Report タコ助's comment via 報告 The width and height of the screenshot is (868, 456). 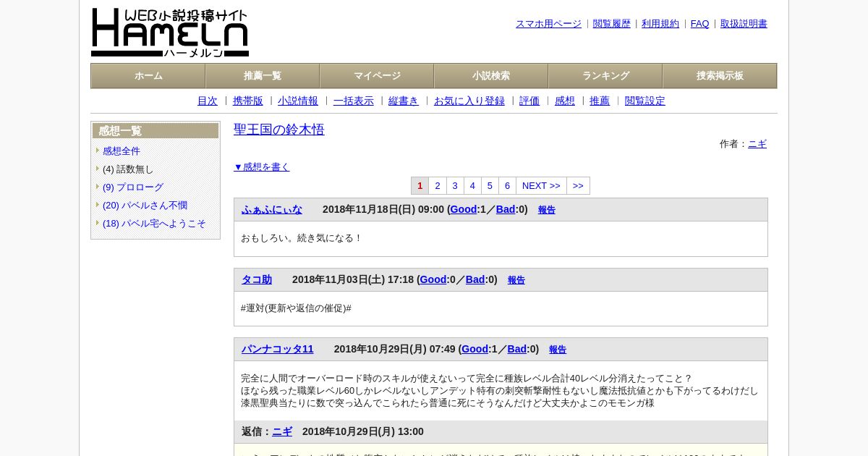point(516,280)
